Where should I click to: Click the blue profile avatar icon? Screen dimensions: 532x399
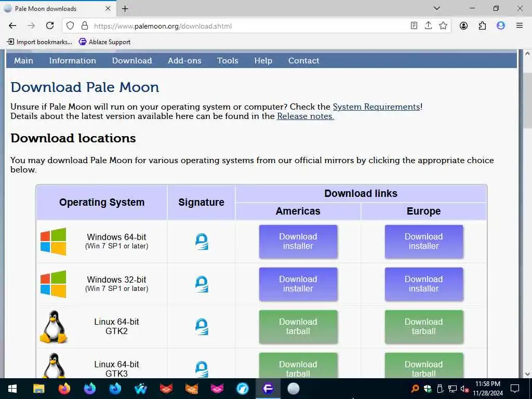501,26
